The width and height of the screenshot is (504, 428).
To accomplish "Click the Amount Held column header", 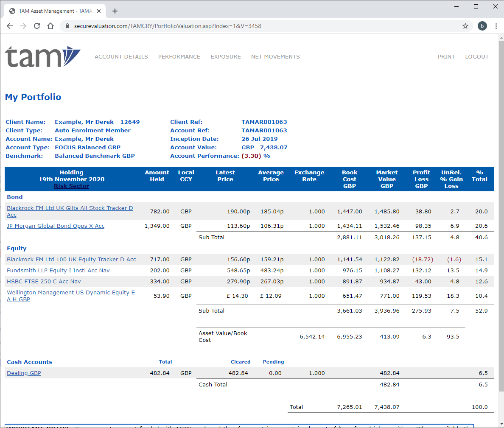I will point(157,176).
